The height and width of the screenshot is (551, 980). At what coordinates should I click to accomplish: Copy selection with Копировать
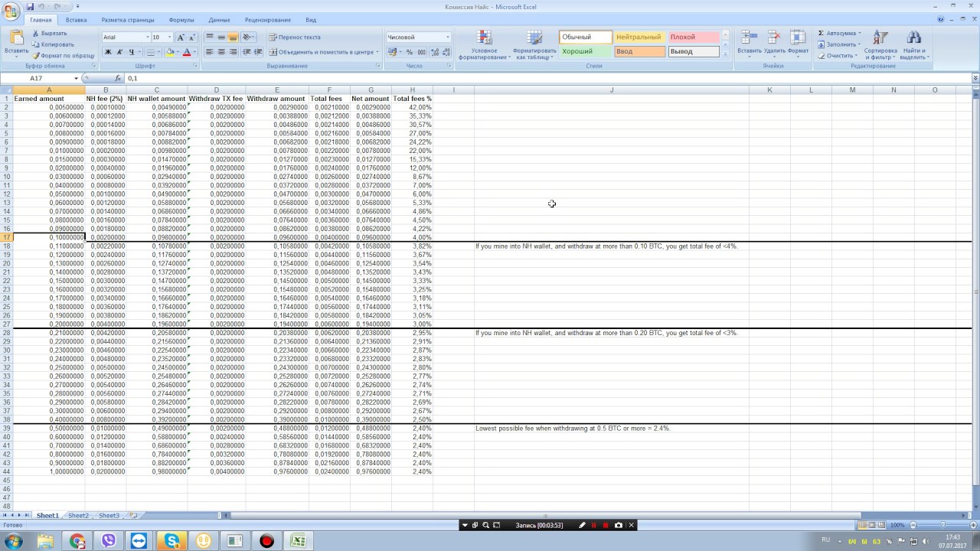pyautogui.click(x=53, y=44)
